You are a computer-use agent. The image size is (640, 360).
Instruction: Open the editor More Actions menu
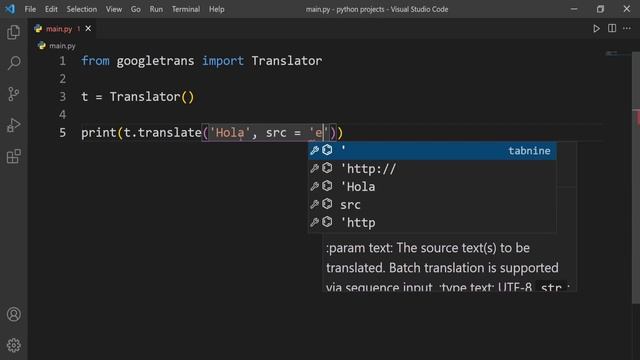click(627, 28)
